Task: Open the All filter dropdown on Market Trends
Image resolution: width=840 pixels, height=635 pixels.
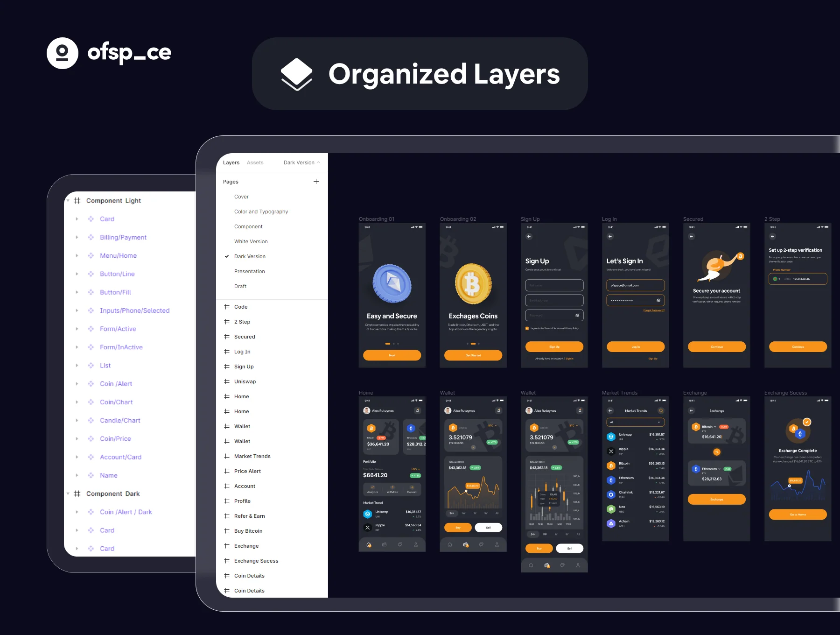Action: click(x=636, y=422)
